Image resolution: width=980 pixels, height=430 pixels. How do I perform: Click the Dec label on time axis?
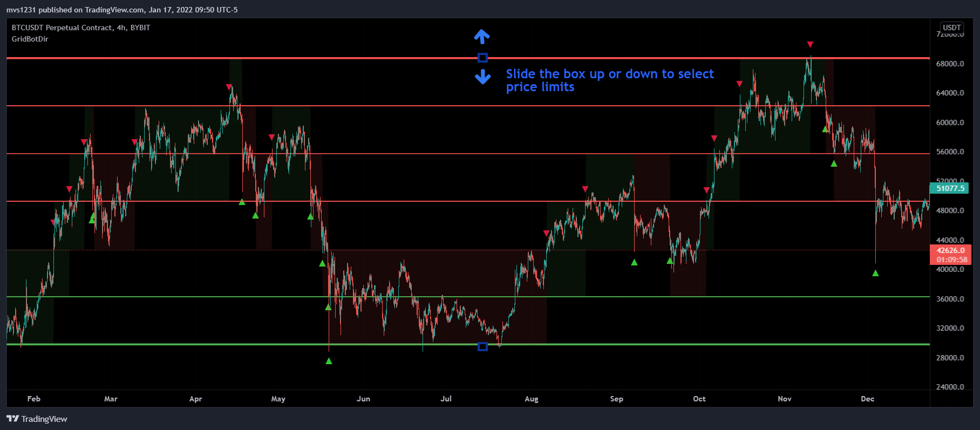click(868, 399)
